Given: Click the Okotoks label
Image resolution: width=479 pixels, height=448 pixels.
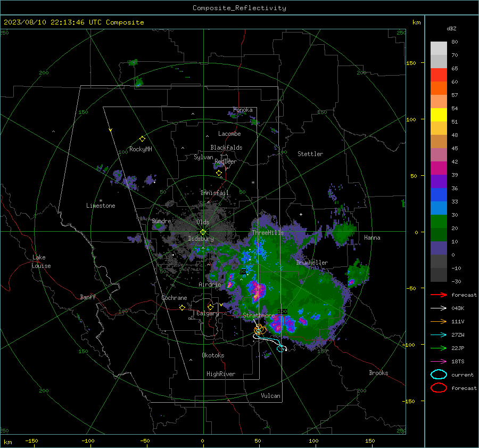Looking at the screenshot, I should click(213, 356).
